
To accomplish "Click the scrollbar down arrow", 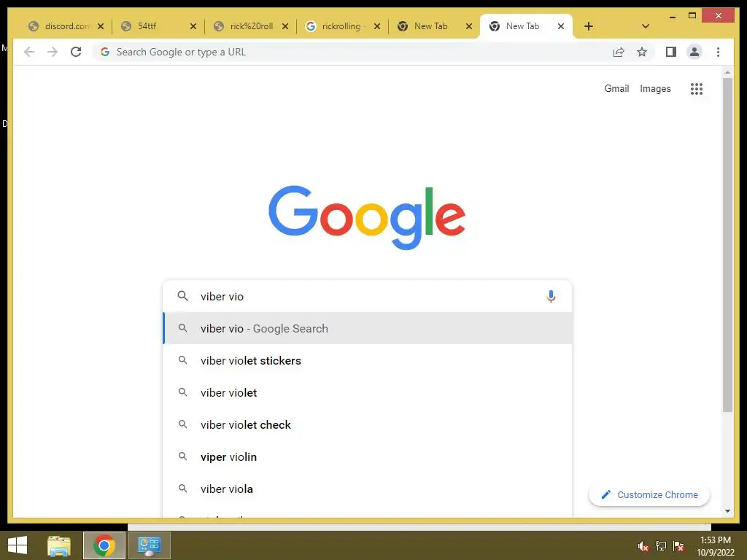I will pyautogui.click(x=727, y=511).
